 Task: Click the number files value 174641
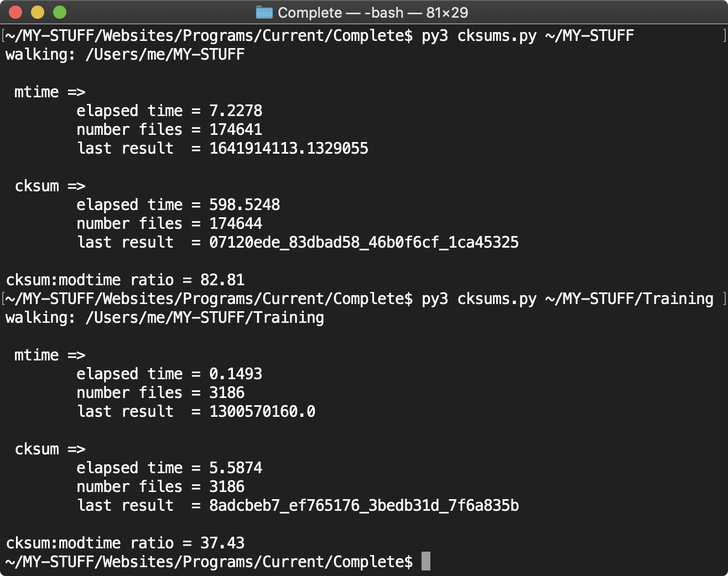point(235,129)
